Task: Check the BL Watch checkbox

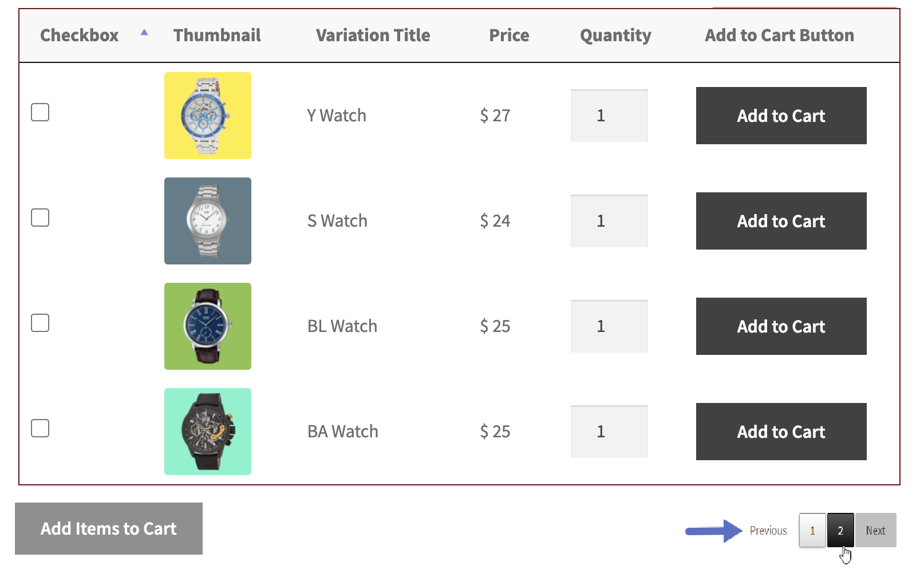Action: (40, 323)
